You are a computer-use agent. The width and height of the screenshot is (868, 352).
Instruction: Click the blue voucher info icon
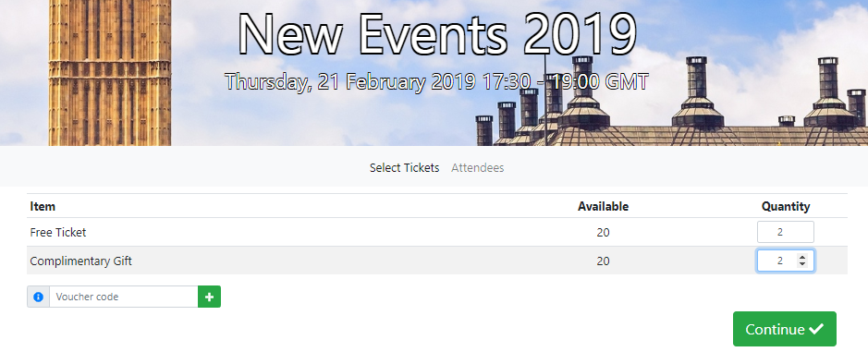[x=38, y=297]
